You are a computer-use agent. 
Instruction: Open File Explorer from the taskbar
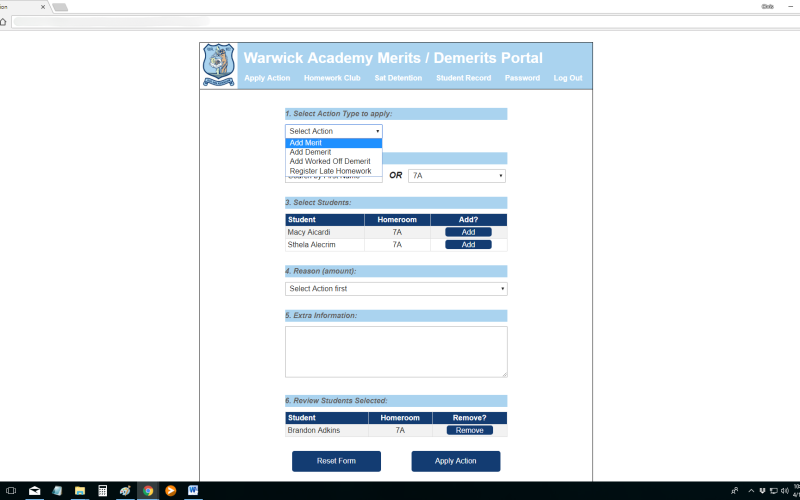pos(80,491)
